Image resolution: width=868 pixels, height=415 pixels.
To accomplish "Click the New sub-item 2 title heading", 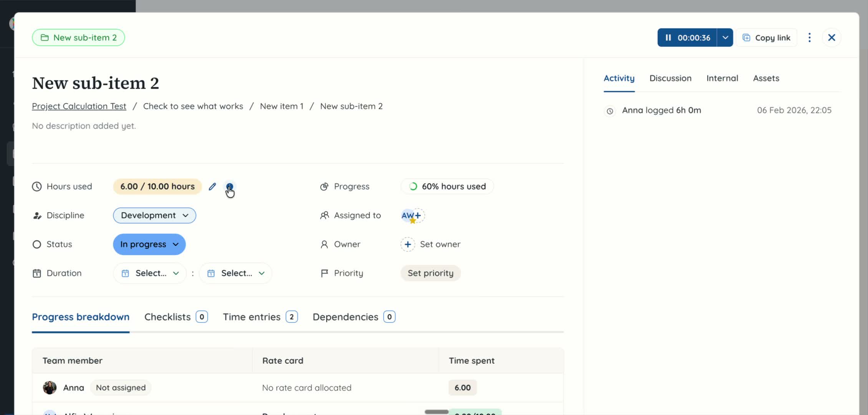I will [96, 83].
